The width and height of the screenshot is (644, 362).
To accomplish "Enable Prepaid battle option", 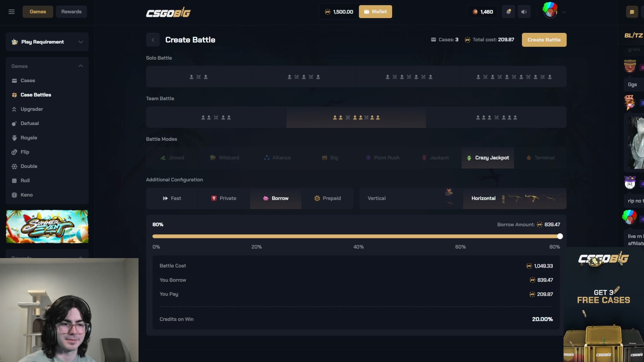I will 328,198.
